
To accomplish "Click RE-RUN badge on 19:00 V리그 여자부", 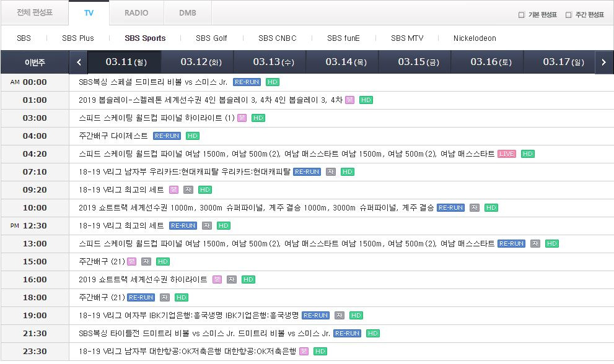I will [x=315, y=316].
